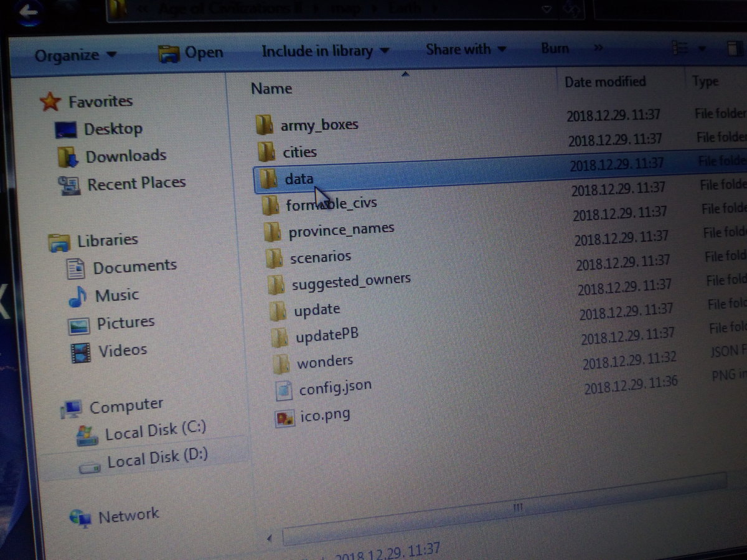
Task: Click the Burn toolbar button
Action: (x=555, y=49)
